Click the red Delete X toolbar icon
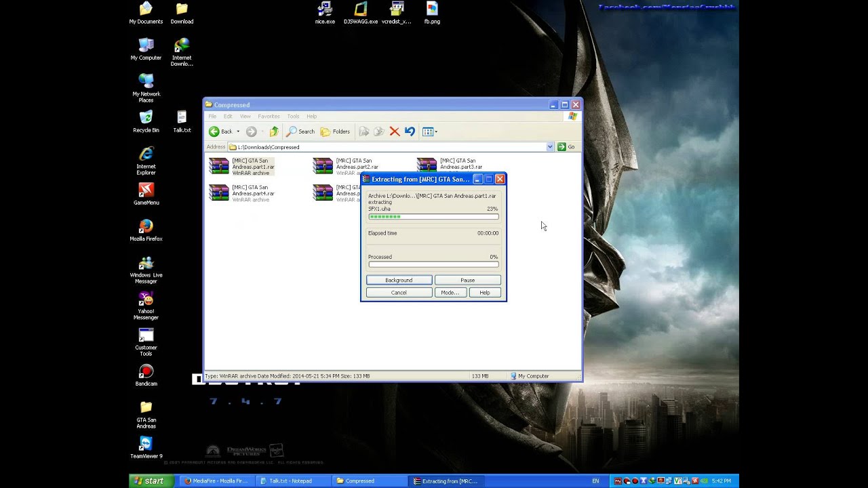 point(395,131)
